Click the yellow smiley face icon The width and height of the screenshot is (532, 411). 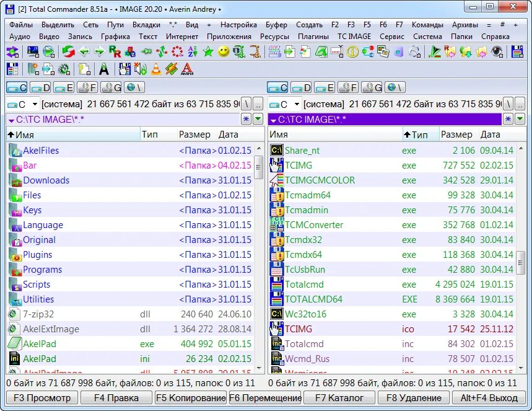(223, 51)
